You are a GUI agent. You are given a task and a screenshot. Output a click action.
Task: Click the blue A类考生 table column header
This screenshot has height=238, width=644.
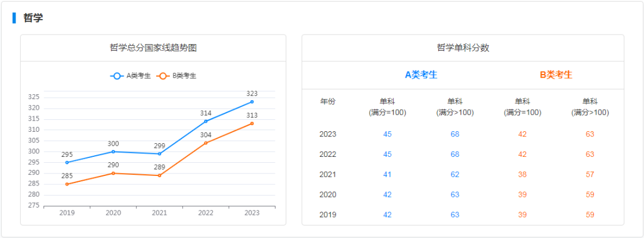point(421,75)
